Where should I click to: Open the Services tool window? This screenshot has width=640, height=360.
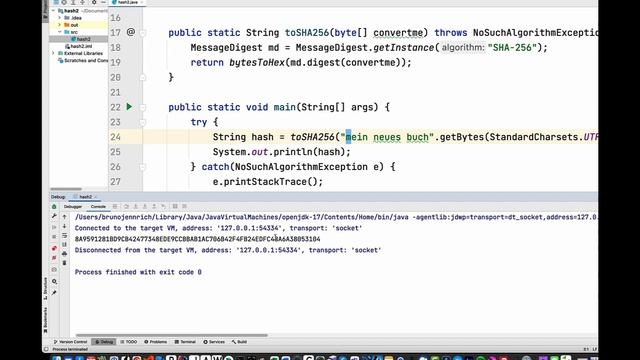point(214,342)
